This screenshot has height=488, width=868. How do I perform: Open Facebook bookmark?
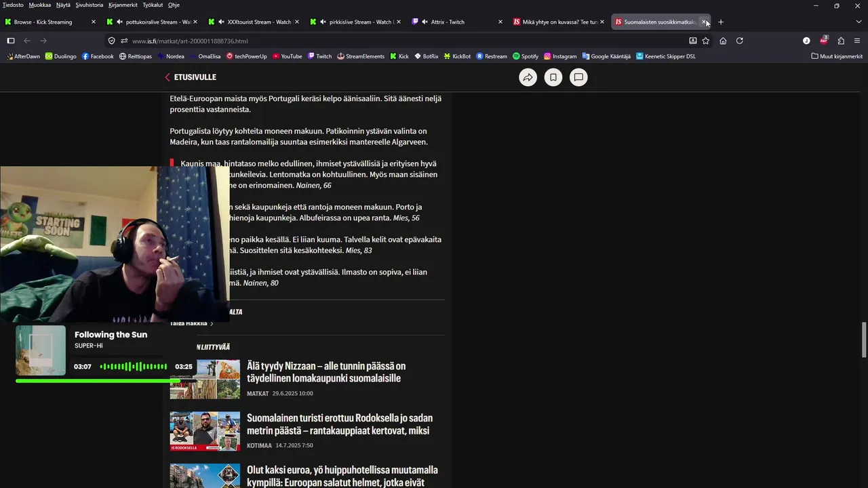[x=98, y=56]
